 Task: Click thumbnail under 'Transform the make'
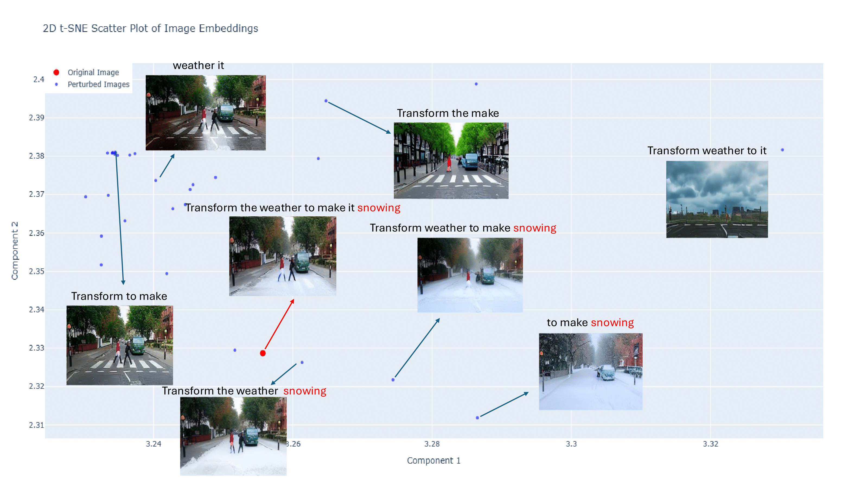(451, 161)
